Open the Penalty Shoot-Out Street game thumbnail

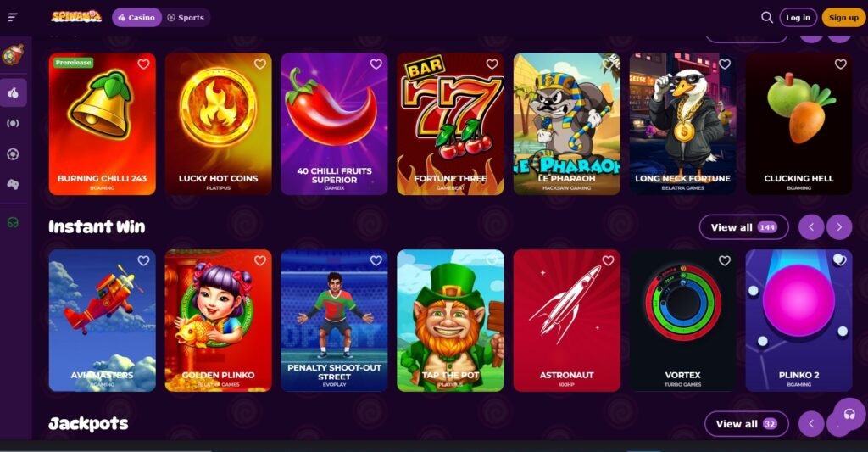[334, 321]
